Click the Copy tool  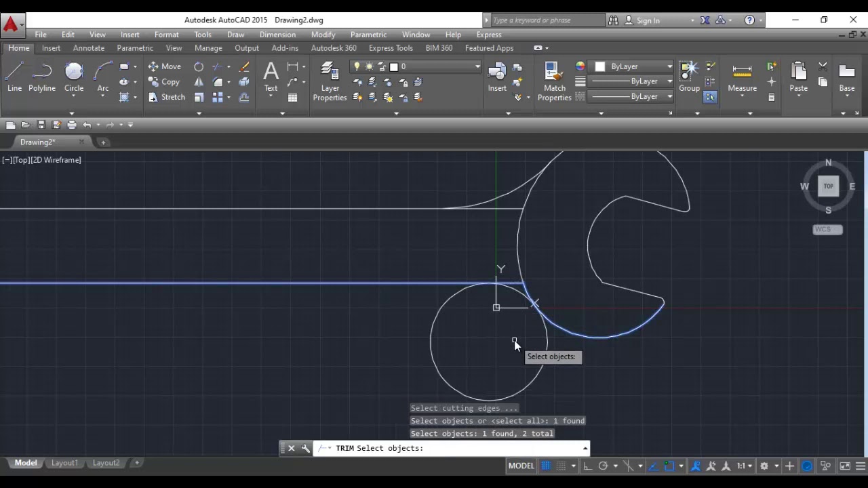[x=163, y=82]
